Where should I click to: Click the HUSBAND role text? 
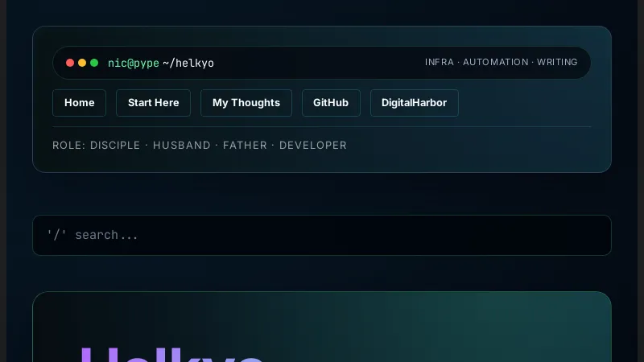pos(181,146)
